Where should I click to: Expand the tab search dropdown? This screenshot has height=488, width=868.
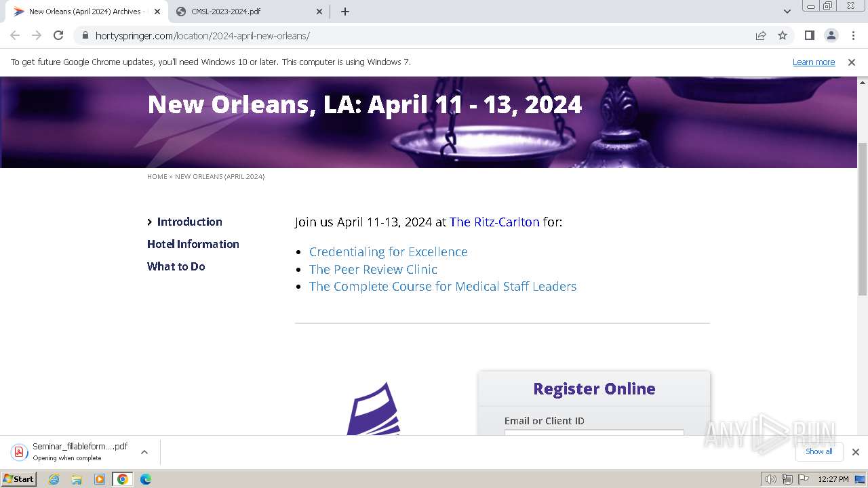(787, 12)
